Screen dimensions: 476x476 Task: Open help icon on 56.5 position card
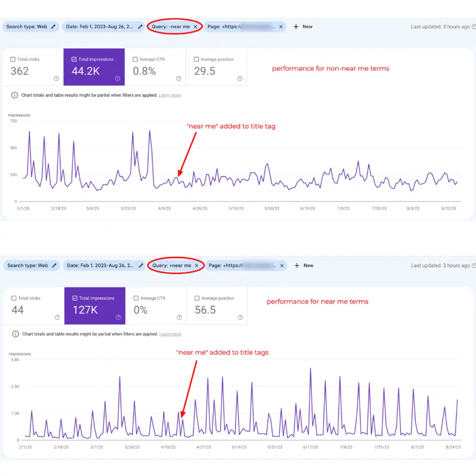coord(240,317)
